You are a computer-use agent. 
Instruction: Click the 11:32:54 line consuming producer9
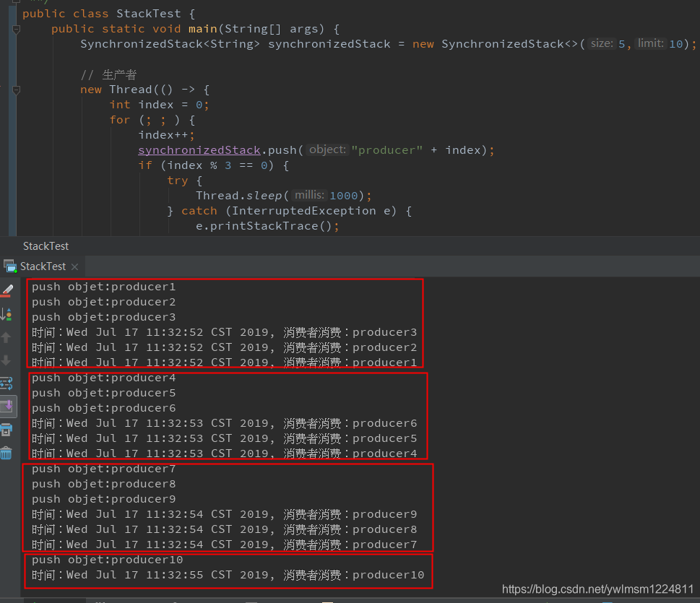[224, 515]
